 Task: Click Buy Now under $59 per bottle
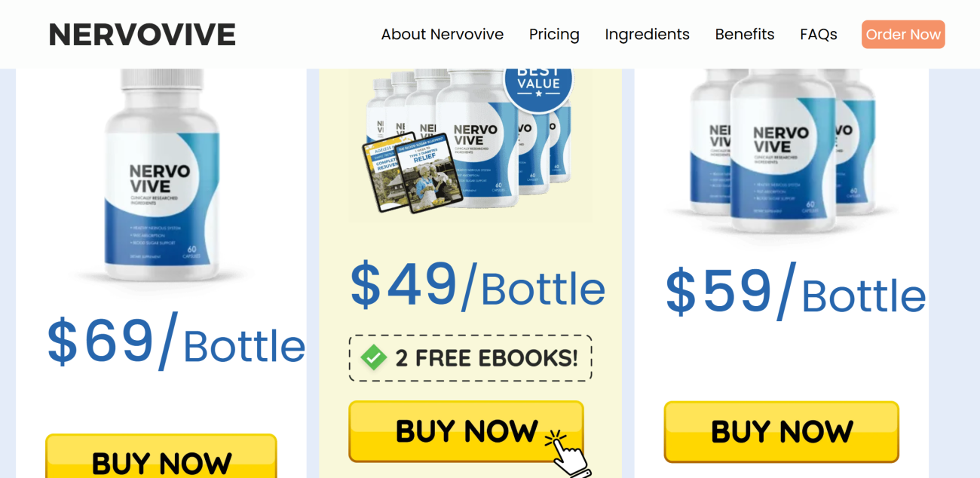click(x=782, y=431)
